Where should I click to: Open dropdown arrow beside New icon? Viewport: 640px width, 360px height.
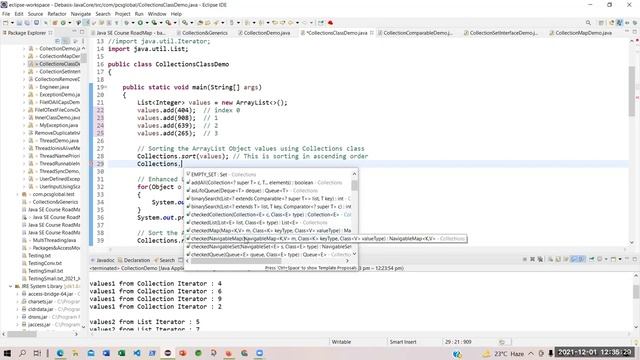point(12,23)
